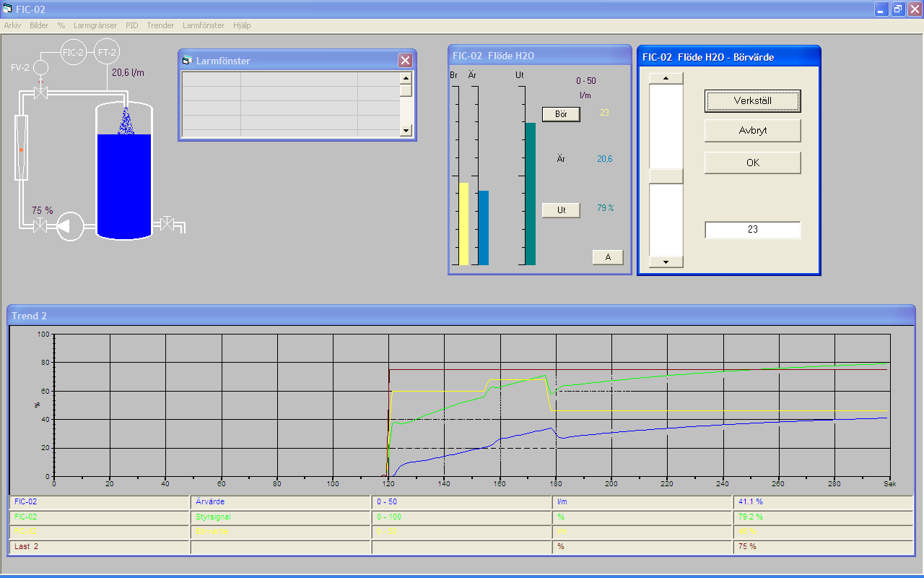Viewport: 924px width, 578px height.
Task: Click the tank outlet valve symbol
Action: tap(167, 223)
